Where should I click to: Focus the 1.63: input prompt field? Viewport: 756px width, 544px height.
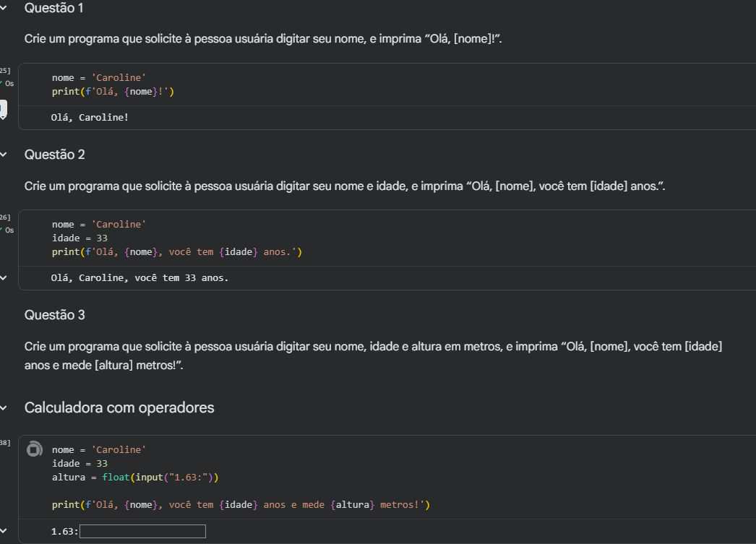click(x=142, y=532)
